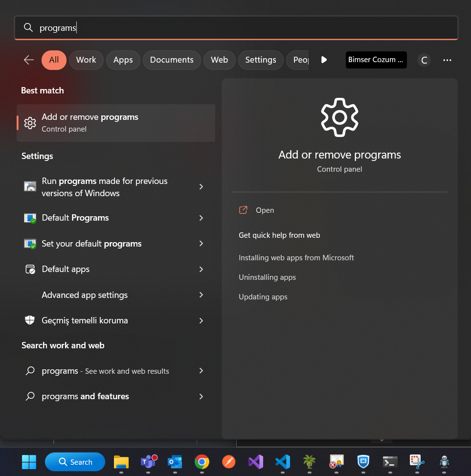Click the C account avatar icon
This screenshot has height=476, width=471.
point(424,60)
